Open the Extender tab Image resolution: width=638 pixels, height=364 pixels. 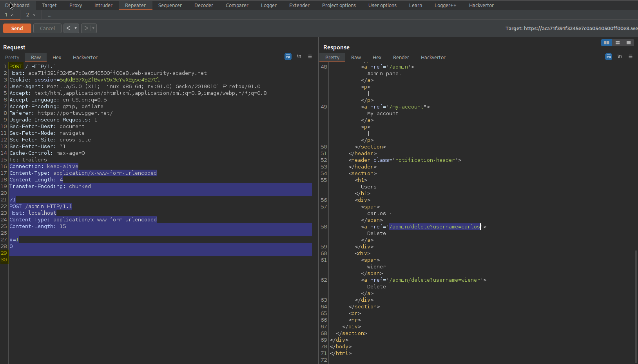(x=299, y=5)
